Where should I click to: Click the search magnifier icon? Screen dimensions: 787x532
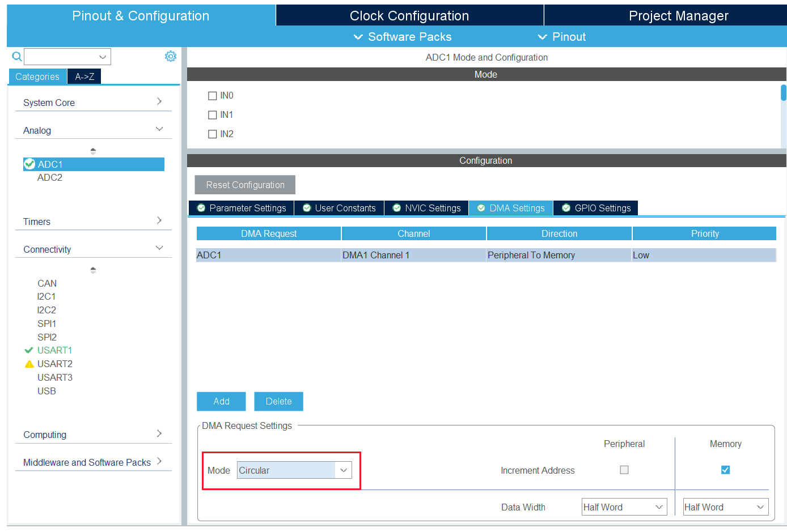click(17, 56)
